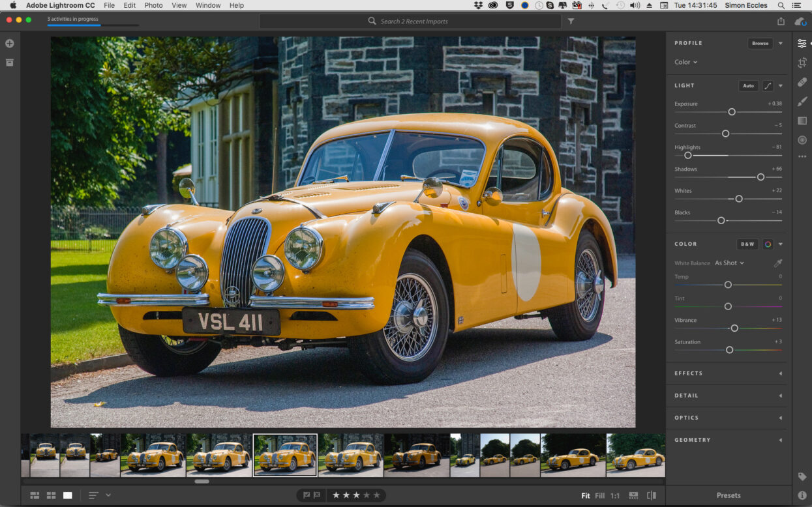Pick the white balance eyedropper

pos(777,263)
